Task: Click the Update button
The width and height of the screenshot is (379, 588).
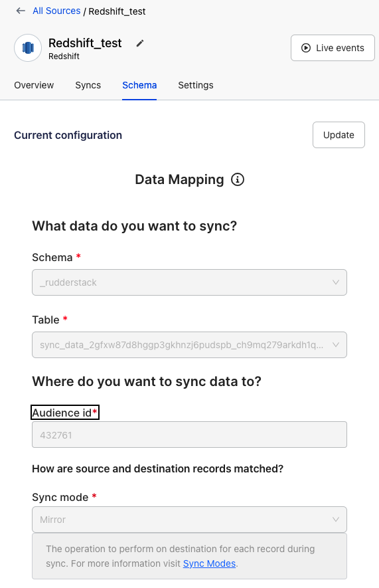Action: pos(339,135)
